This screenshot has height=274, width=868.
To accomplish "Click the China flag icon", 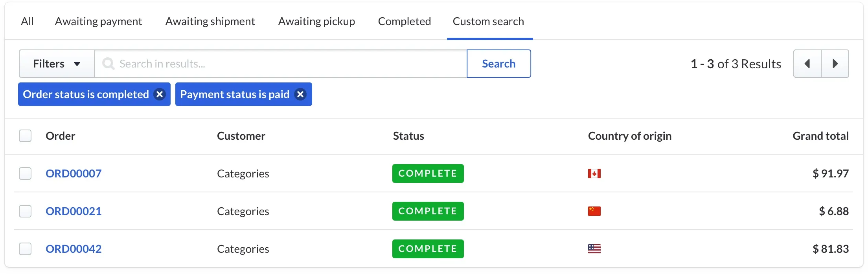I will tap(594, 211).
